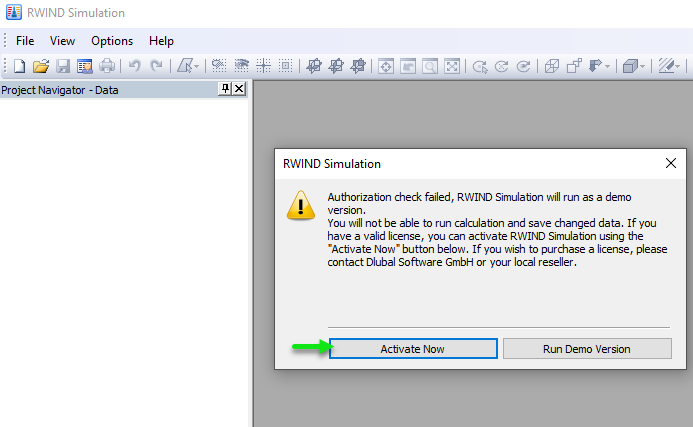693x427 pixels.
Task: Click the first dotted-grid paint icon
Action: pos(219,66)
